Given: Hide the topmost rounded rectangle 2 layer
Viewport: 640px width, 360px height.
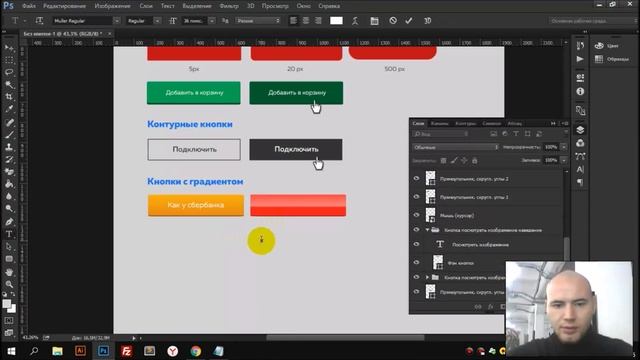Looking at the screenshot, I should click(x=416, y=178).
